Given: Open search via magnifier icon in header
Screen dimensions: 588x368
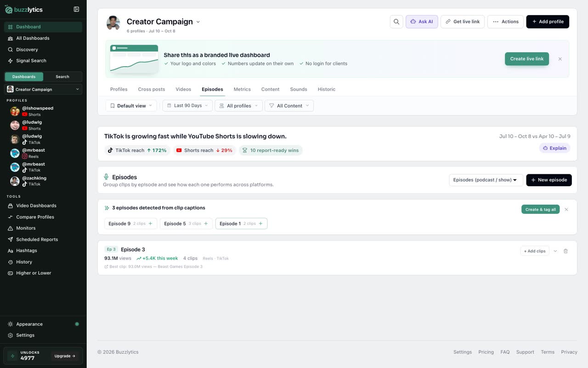Looking at the screenshot, I should pyautogui.click(x=396, y=22).
